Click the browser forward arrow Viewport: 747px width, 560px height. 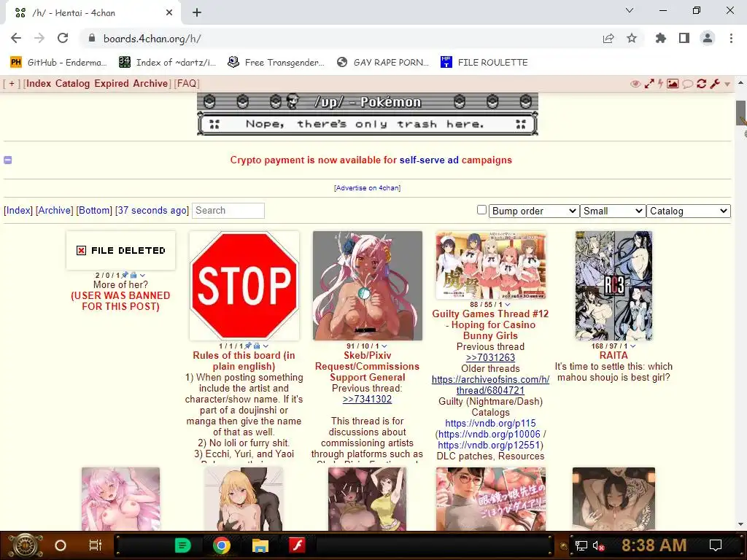point(39,38)
